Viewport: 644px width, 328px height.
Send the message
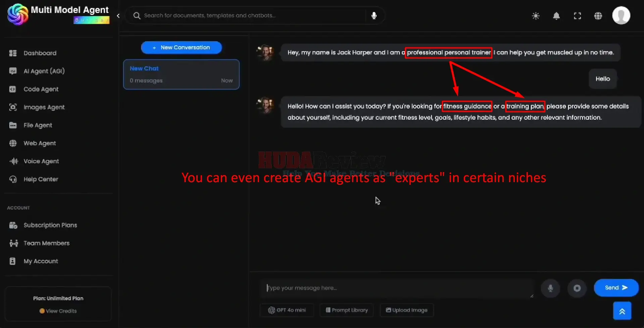[x=616, y=288]
